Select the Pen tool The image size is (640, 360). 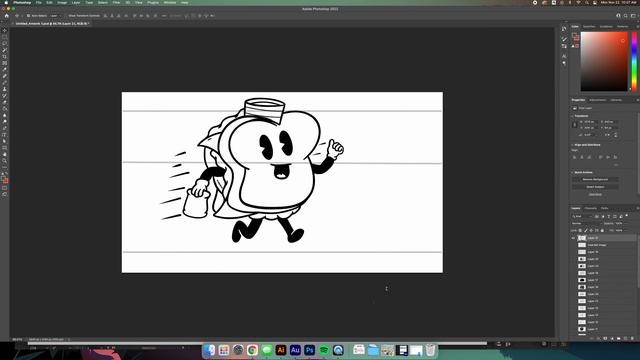point(4,128)
